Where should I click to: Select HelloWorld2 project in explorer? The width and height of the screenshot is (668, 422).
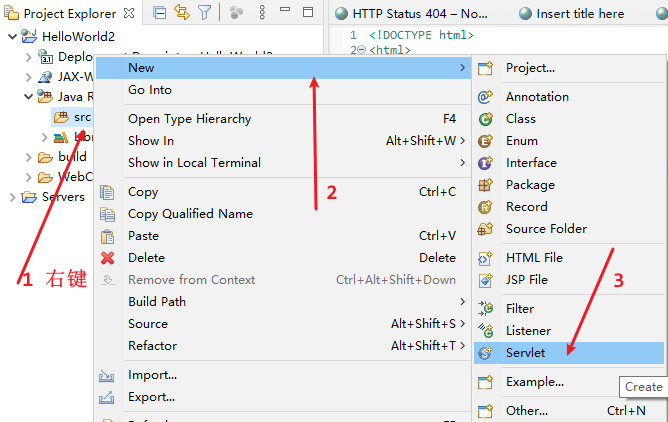coord(78,37)
